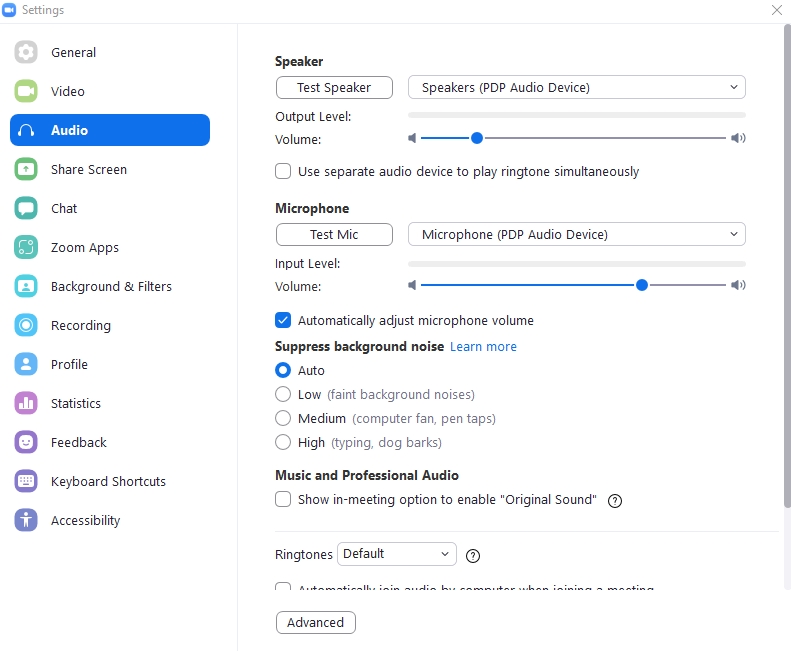Viewport: 791px width, 651px height.
Task: Open the Video camera icon in the sidebar
Action: pos(26,92)
